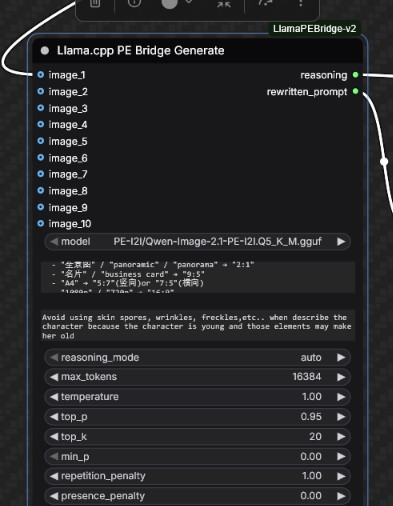
Task: Open more options with the three-dot icon
Action: tap(300, 3)
